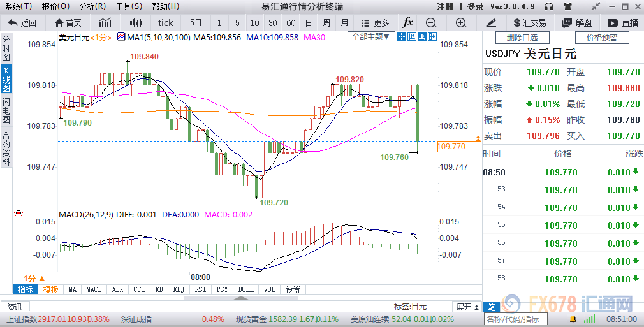Click the 删除自选 button
Viewport: 644px width, 327px height.
(522, 38)
